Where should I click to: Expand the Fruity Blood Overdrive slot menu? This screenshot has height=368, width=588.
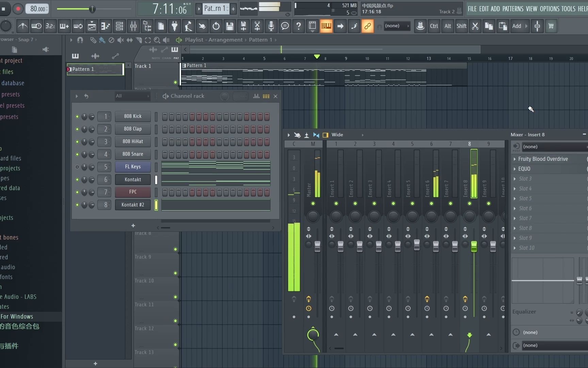514,159
